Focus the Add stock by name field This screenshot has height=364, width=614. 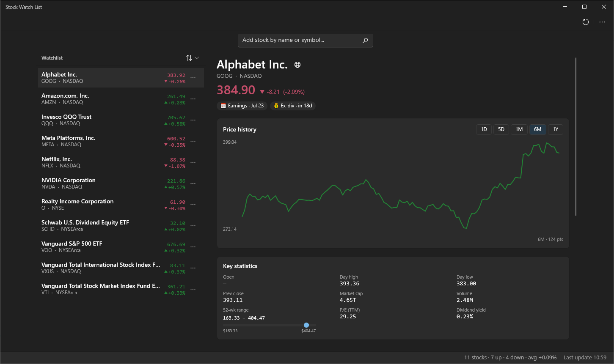pos(306,40)
